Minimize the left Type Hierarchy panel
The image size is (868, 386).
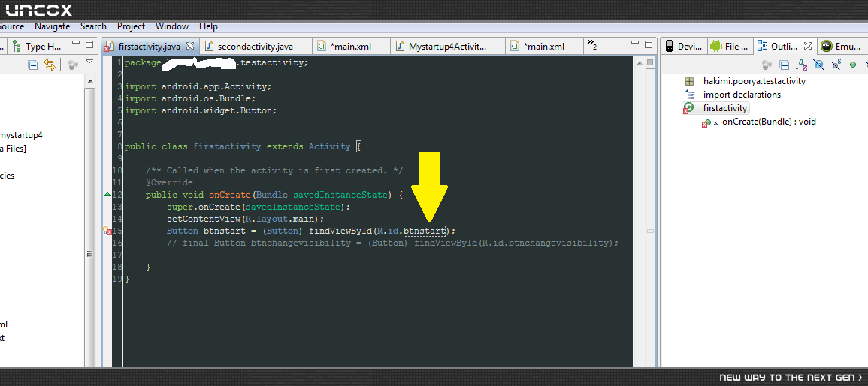(75, 43)
